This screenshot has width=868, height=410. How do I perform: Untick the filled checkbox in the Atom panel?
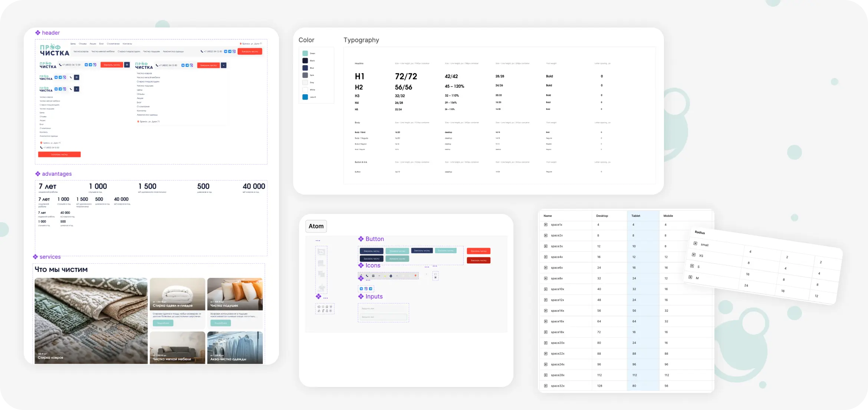click(435, 277)
